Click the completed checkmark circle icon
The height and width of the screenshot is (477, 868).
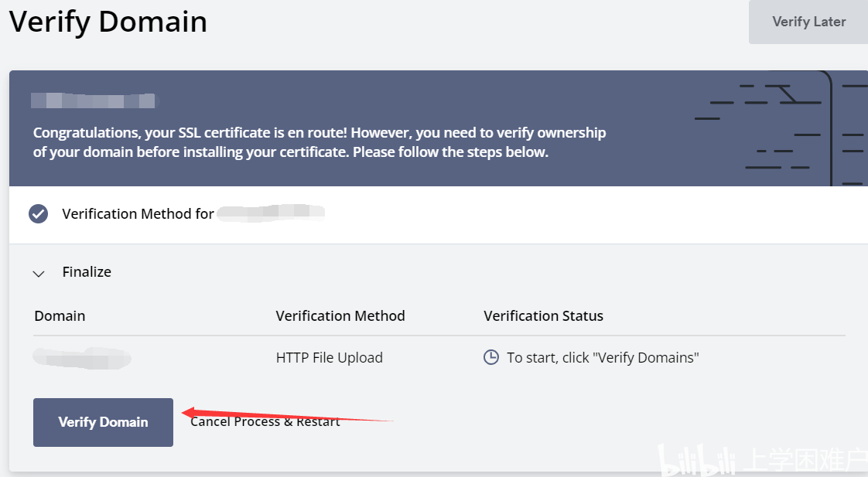pyautogui.click(x=38, y=213)
